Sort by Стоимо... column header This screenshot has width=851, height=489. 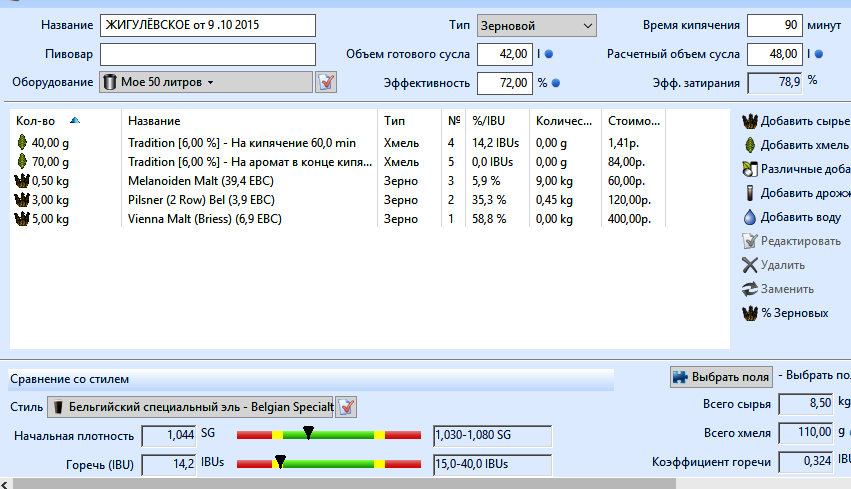(x=633, y=120)
